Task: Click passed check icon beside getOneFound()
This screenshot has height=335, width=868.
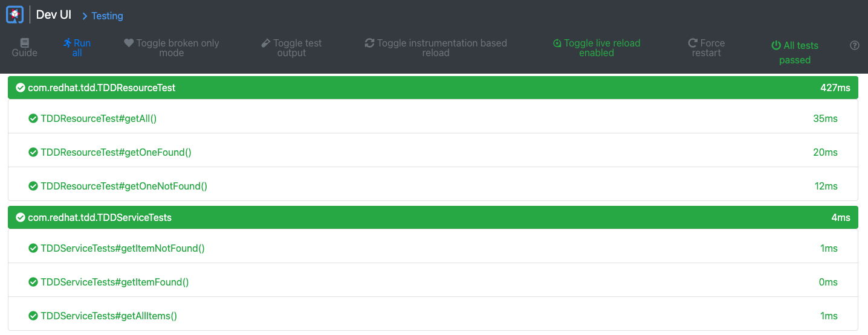Action: (33, 152)
